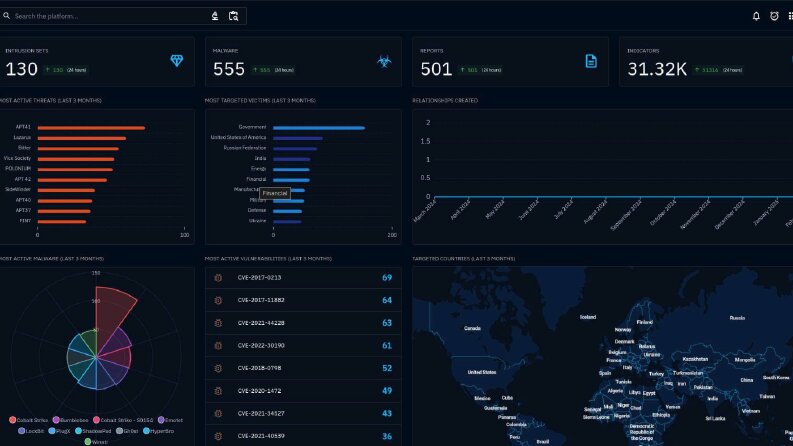Toggle Bumblebee legend entry in malware chart

(x=70, y=420)
